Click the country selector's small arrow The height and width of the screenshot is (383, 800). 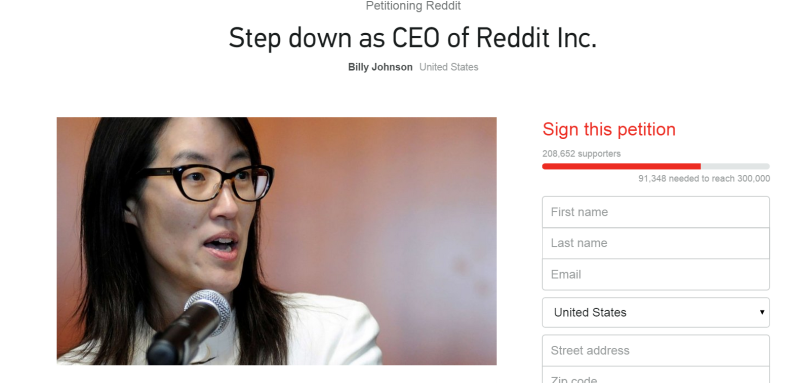point(762,312)
